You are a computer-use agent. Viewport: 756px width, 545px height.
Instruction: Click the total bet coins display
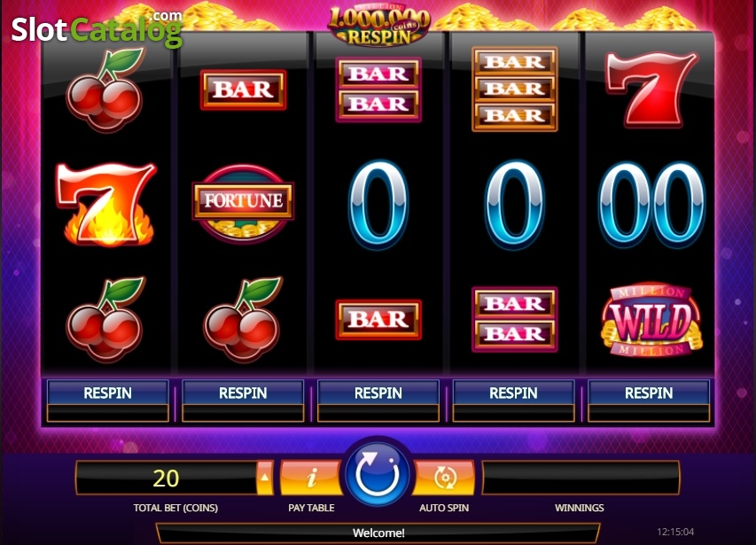pos(167,478)
